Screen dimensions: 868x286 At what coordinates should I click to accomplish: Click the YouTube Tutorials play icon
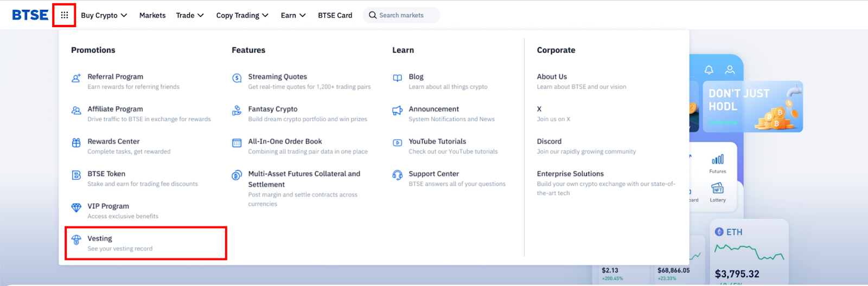pos(398,143)
